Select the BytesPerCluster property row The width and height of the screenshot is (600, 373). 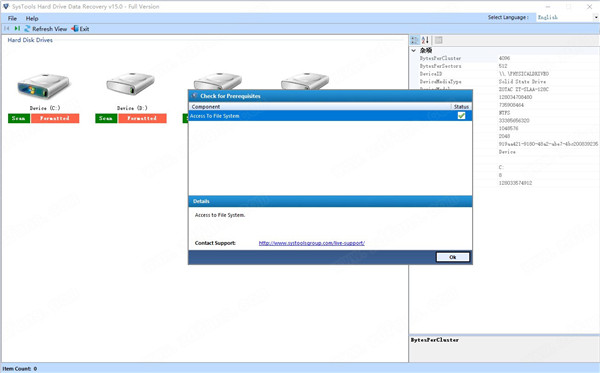pos(505,58)
